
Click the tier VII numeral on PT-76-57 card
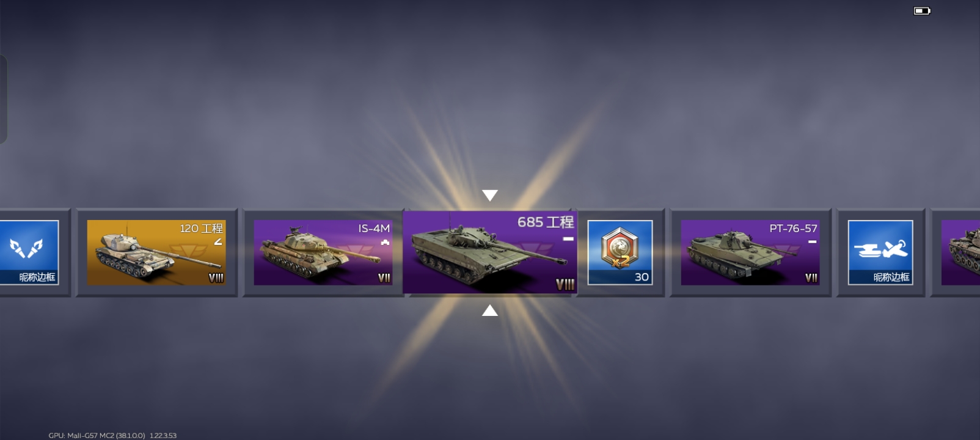tap(811, 278)
